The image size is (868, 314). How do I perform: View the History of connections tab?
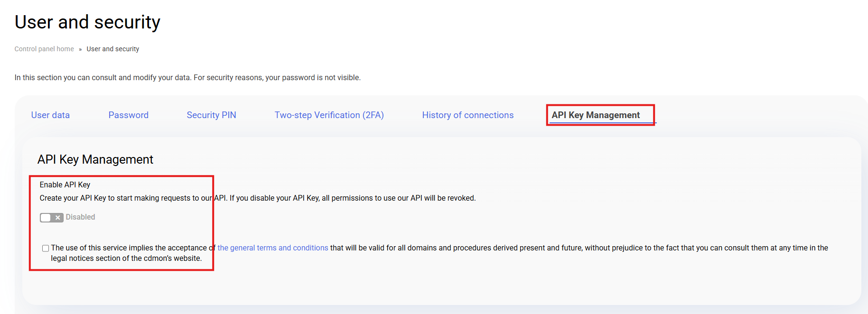(467, 115)
